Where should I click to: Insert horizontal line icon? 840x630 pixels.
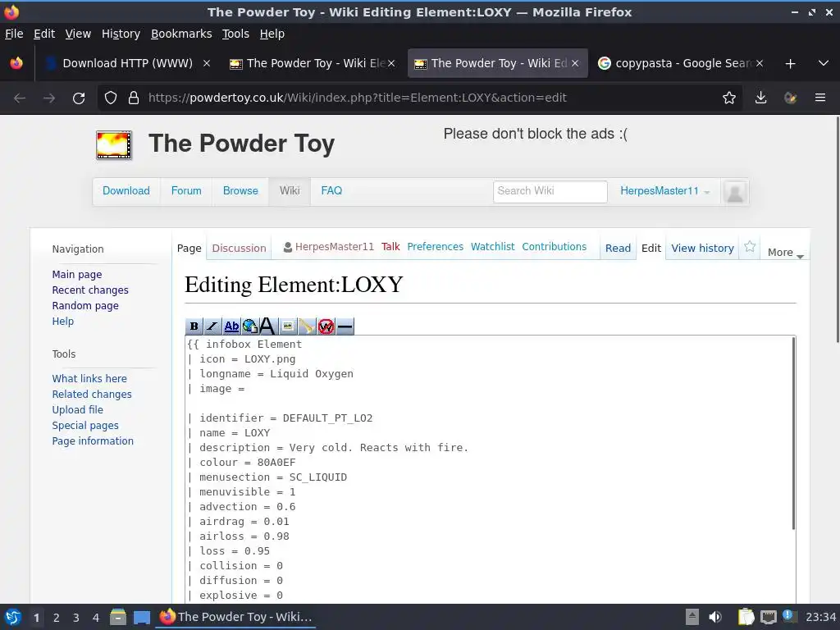[x=345, y=326]
